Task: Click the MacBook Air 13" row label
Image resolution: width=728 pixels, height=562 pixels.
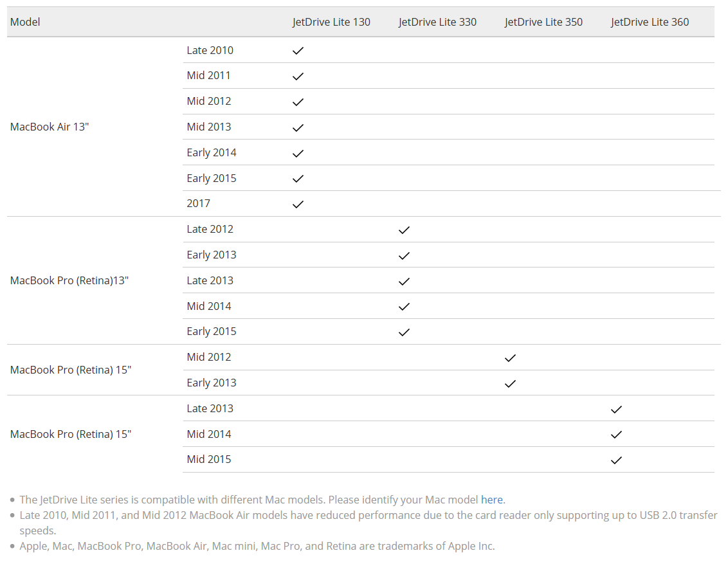Action: click(50, 127)
